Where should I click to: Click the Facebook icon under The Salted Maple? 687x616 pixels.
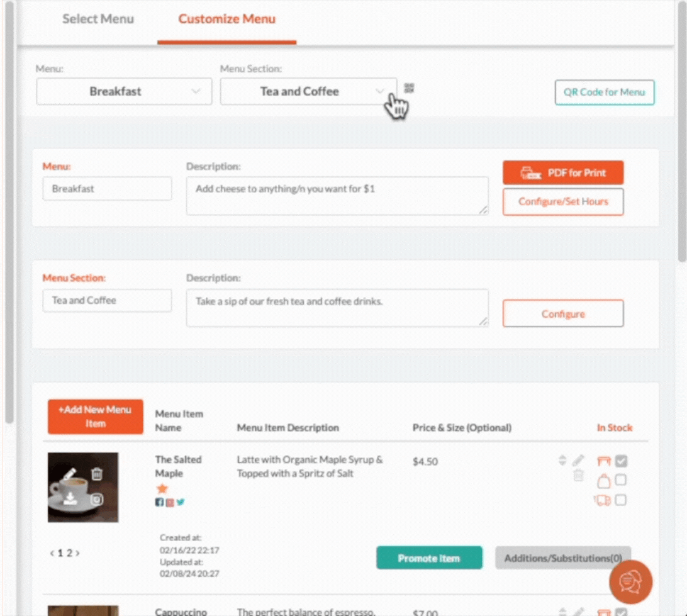tap(160, 502)
